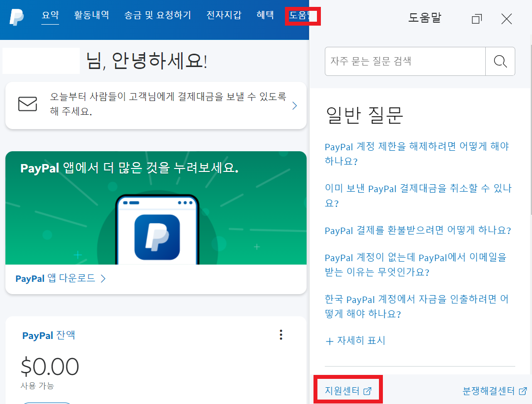This screenshot has height=404, width=532.
Task: Open question about 결제대금 취소
Action: (x=418, y=196)
